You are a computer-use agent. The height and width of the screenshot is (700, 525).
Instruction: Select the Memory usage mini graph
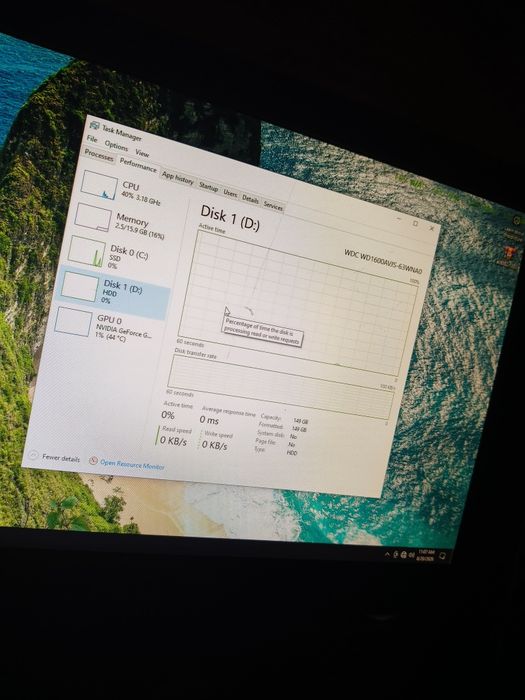[x=92, y=217]
